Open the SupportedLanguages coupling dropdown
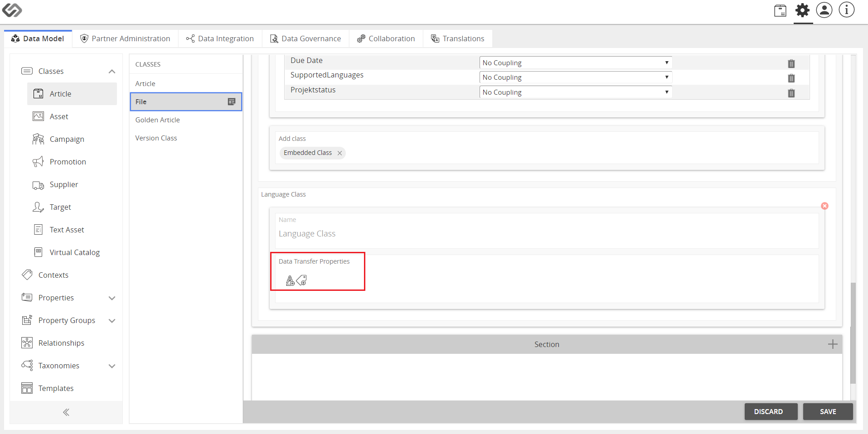 [576, 77]
